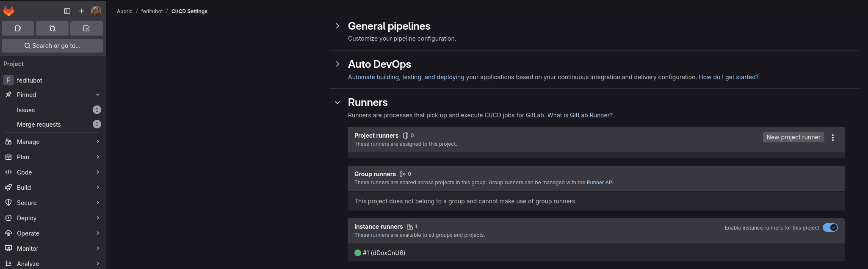Click the Project runners count icon
The width and height of the screenshot is (868, 269).
406,136
